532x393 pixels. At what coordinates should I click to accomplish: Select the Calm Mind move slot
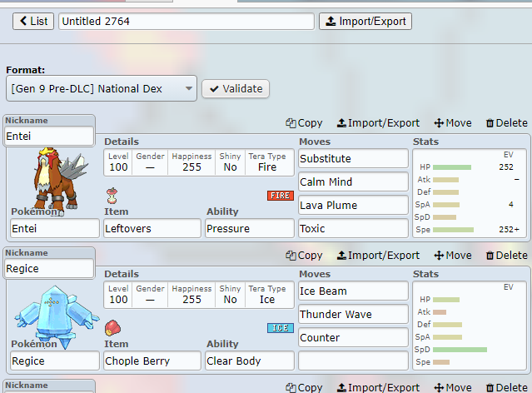tap(353, 182)
